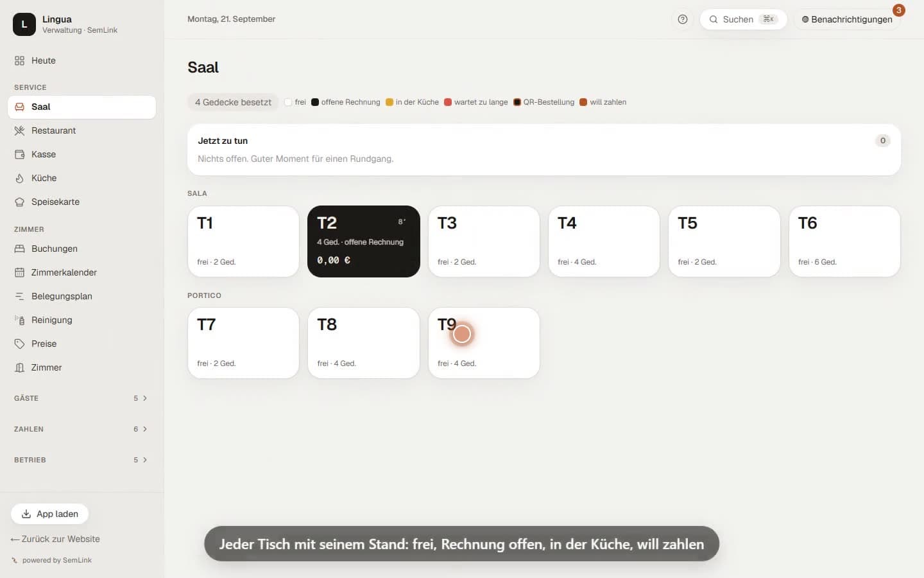
Task: Open Zimmerkalender via its calendar icon
Action: click(x=19, y=272)
